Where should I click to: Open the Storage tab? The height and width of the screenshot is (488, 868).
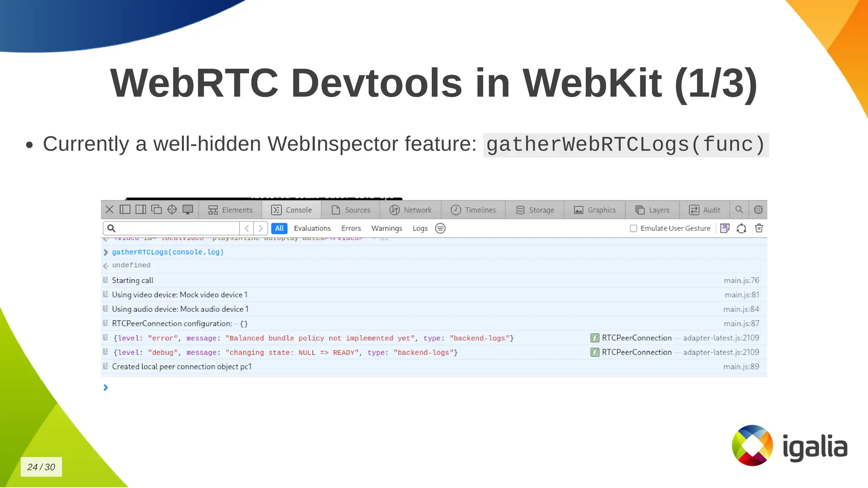(534, 210)
